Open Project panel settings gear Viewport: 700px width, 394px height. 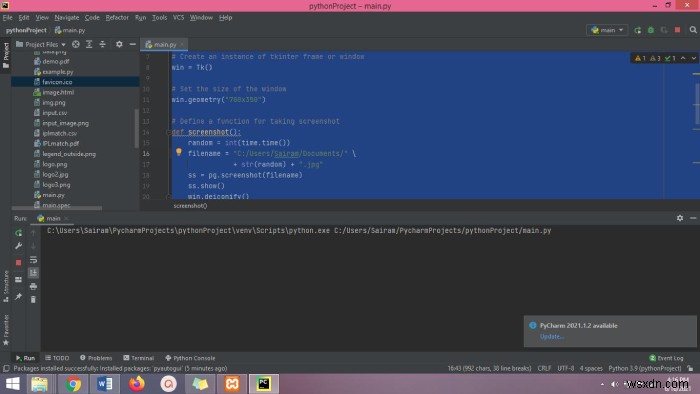pos(119,44)
